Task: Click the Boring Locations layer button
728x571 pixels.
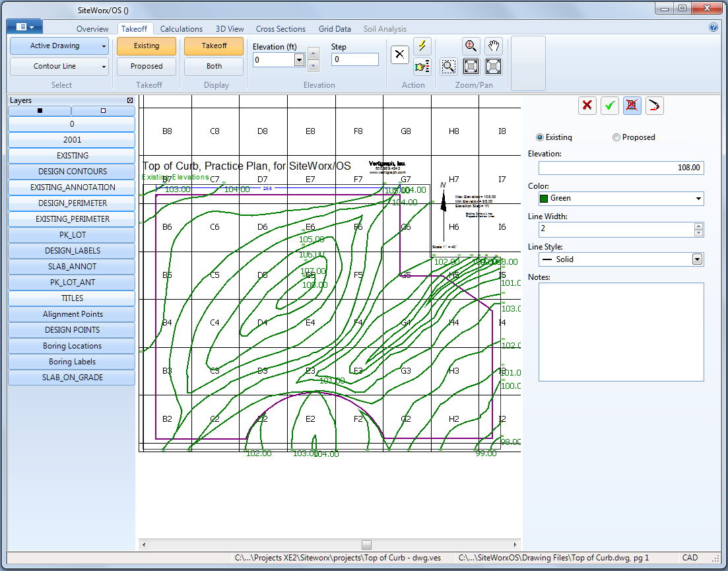Action: coord(72,346)
